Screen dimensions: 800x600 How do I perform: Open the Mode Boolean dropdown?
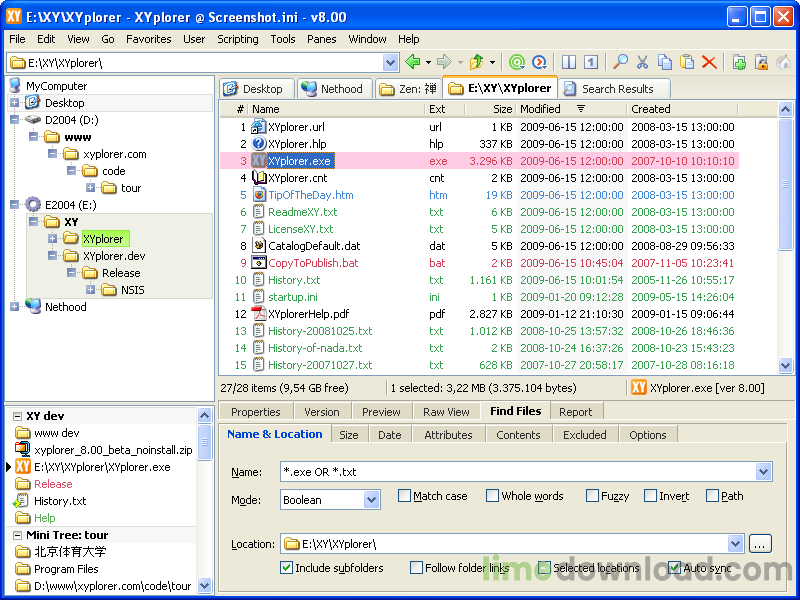click(x=372, y=500)
